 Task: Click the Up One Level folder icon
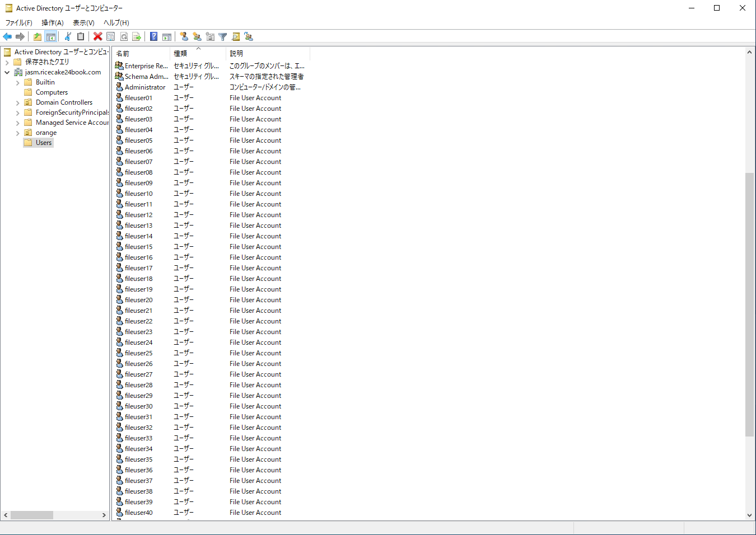tap(37, 37)
